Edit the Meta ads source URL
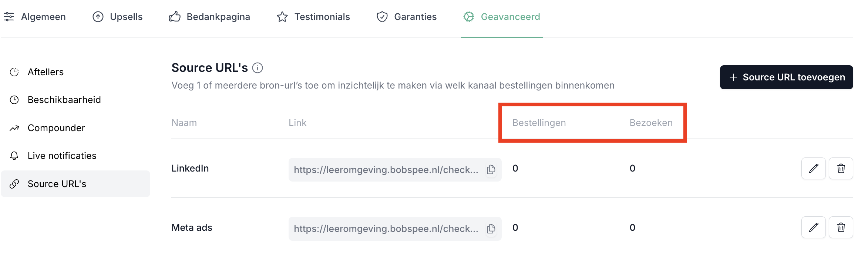Screen dimensions: 868x269 click(813, 228)
